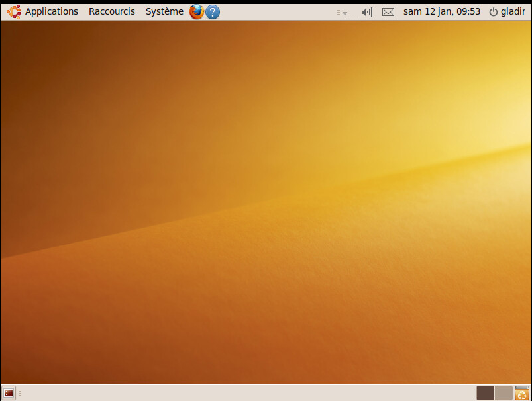532x401 pixels.
Task: Open the Applications menu
Action: (51, 11)
